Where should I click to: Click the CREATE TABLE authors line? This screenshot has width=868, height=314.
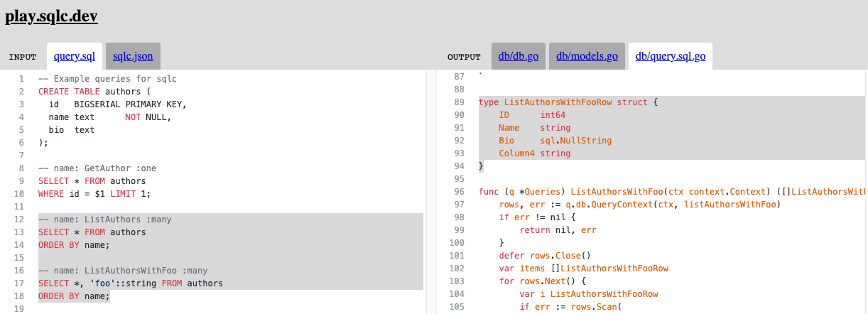click(94, 92)
